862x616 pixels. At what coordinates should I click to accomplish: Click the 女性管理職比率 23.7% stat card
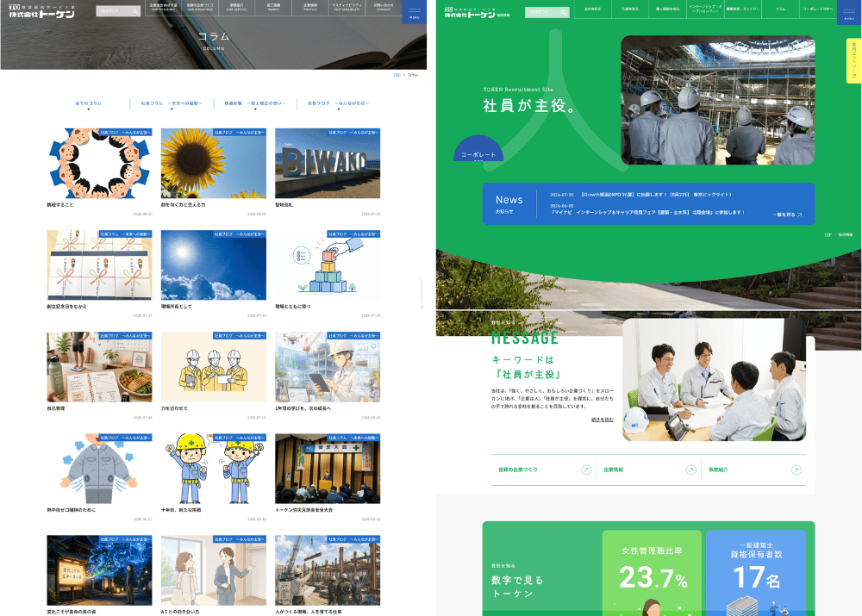pyautogui.click(x=652, y=573)
